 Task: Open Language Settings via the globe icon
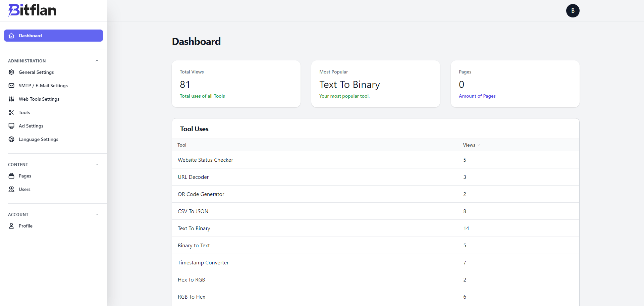[x=11, y=139]
